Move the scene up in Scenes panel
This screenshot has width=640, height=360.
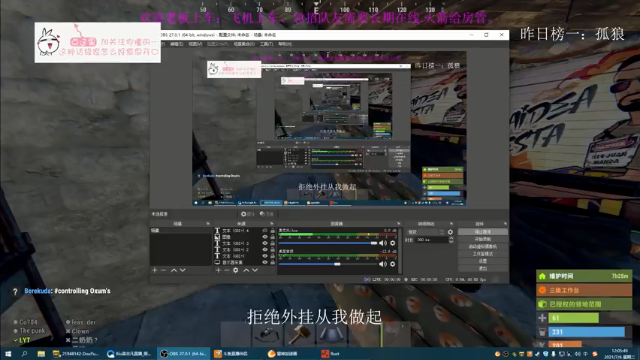(x=174, y=270)
